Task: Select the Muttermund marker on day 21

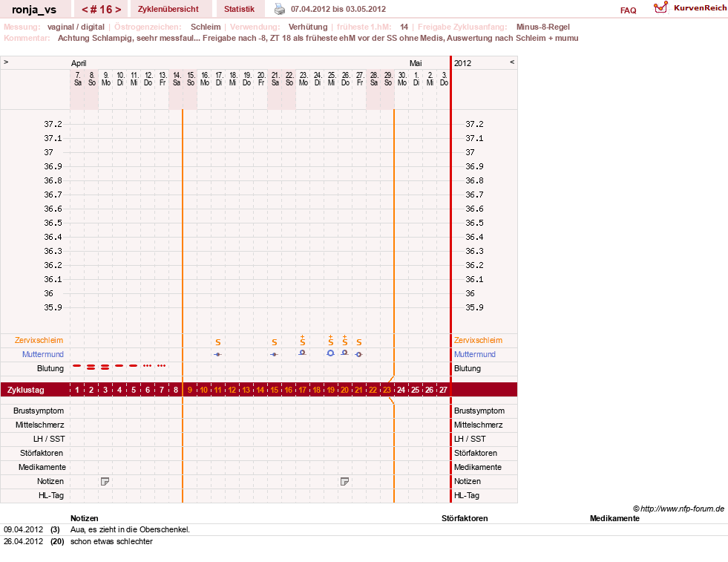Action: [358, 354]
